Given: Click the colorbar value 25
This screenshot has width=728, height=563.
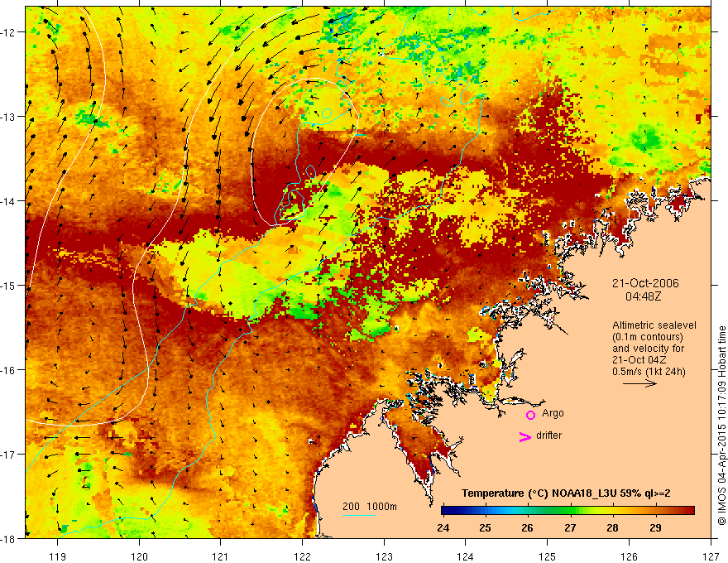Looking at the screenshot, I should click(x=485, y=528).
